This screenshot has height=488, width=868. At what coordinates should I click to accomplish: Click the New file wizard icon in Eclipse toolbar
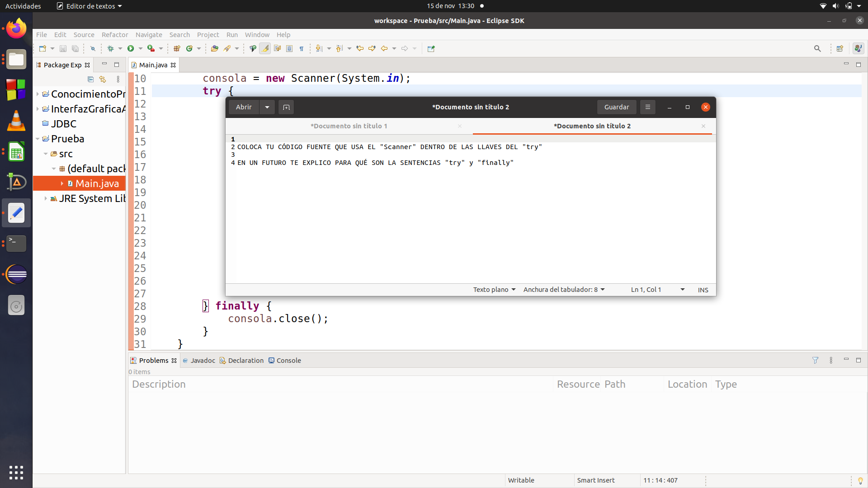pos(42,49)
